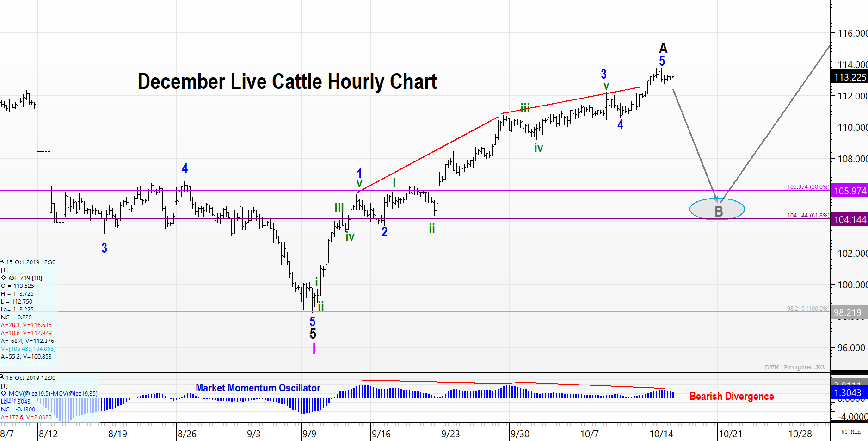This screenshot has height=441, width=868.
Task: Click the O = 113.525 open value
Action: point(18,286)
